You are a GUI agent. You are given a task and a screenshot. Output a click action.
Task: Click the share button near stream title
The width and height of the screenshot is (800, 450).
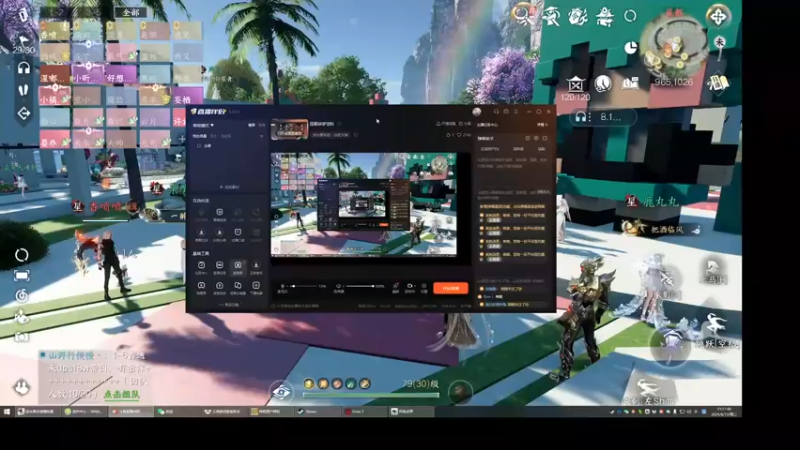point(464,123)
